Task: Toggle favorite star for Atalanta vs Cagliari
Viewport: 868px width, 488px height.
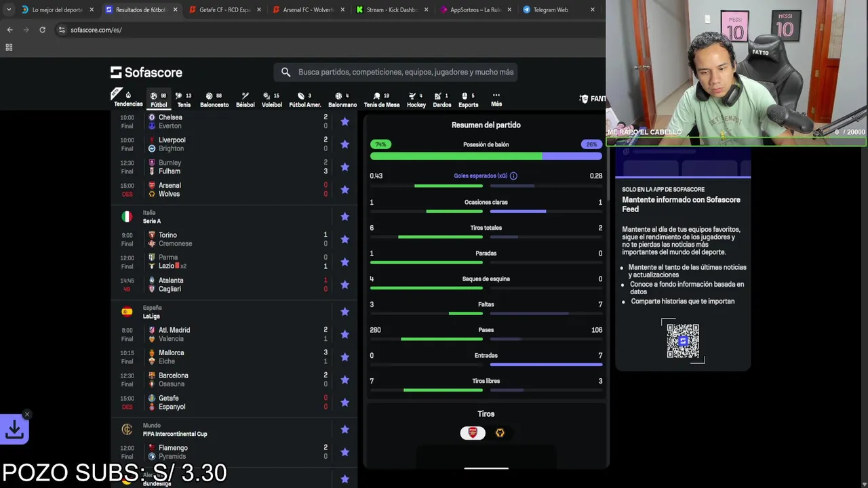Action: (x=344, y=285)
